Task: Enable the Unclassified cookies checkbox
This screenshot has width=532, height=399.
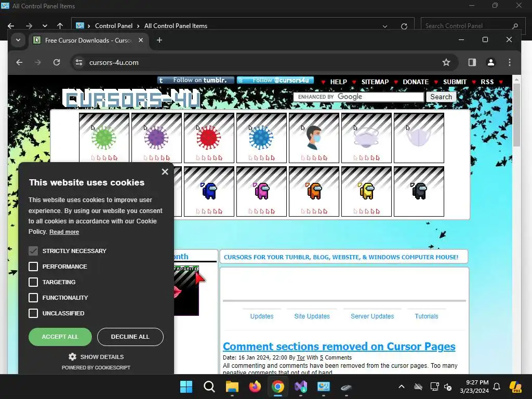Action: click(33, 313)
